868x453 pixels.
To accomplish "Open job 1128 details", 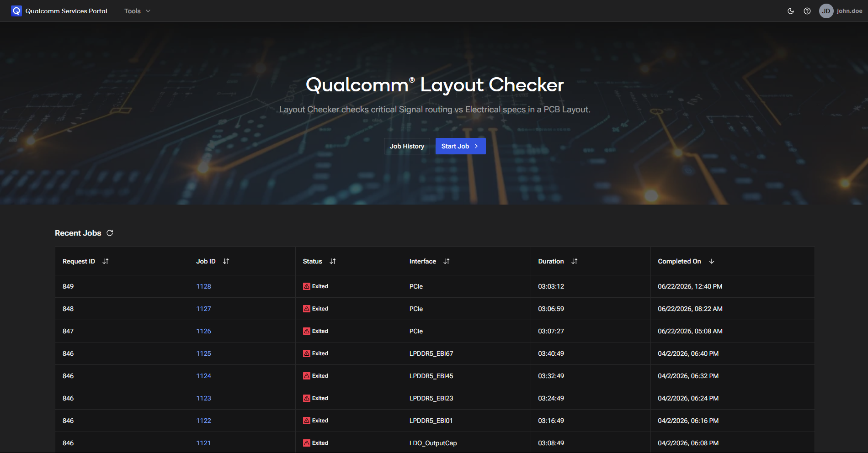I will coord(203,286).
